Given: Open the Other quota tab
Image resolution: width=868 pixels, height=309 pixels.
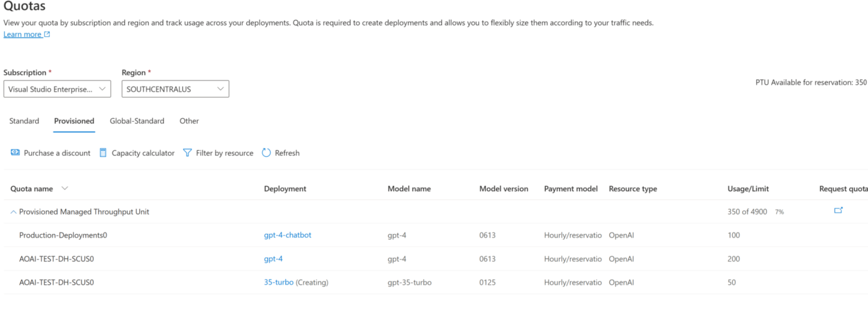Looking at the screenshot, I should [x=189, y=121].
